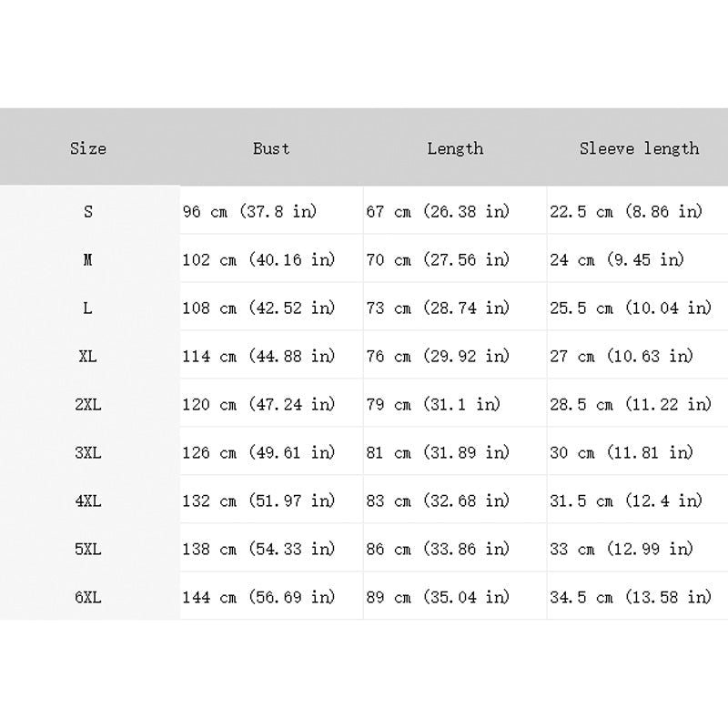Viewport: 728px width, 728px height.
Task: Click the Bust column header
Action: pyautogui.click(x=271, y=148)
